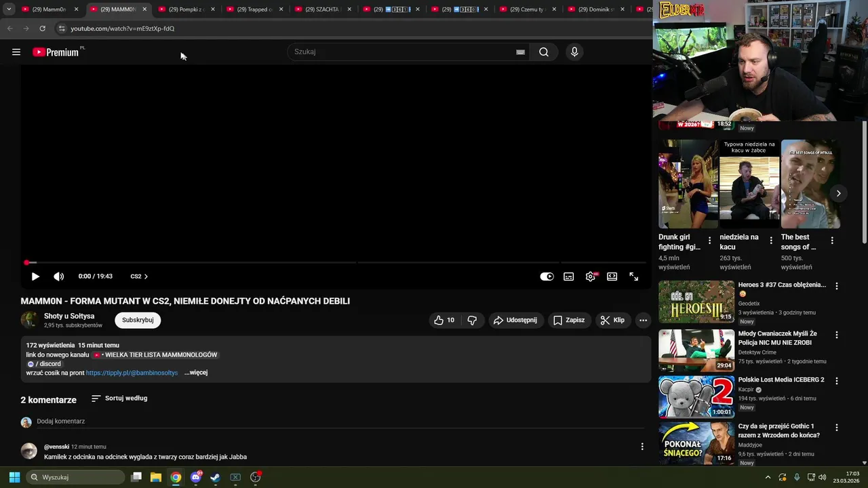The width and height of the screenshot is (868, 488).
Task: Open File Explorer from taskbar
Action: click(x=156, y=477)
